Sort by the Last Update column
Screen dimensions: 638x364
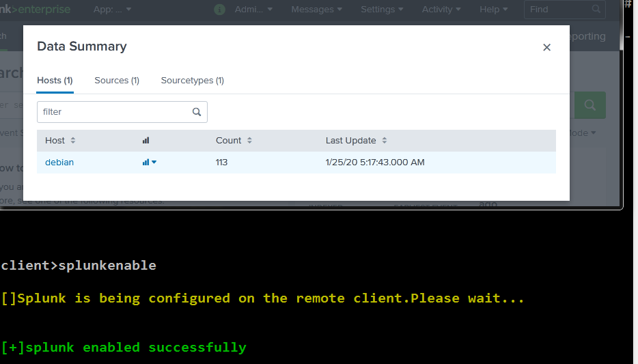(x=356, y=140)
